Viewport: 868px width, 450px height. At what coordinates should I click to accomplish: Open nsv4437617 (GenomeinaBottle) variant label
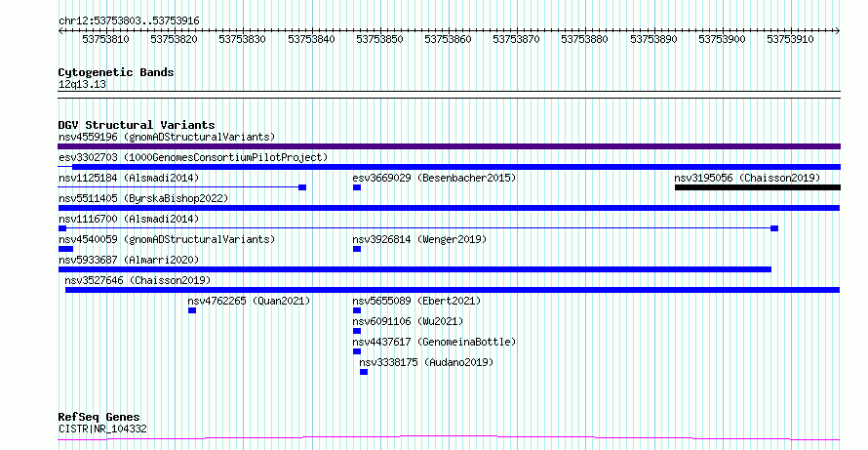434,342
